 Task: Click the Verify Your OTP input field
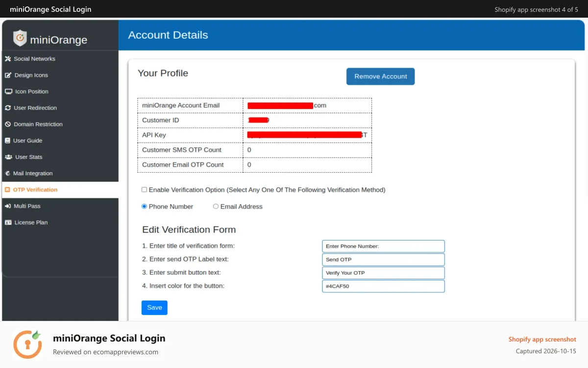coord(383,273)
